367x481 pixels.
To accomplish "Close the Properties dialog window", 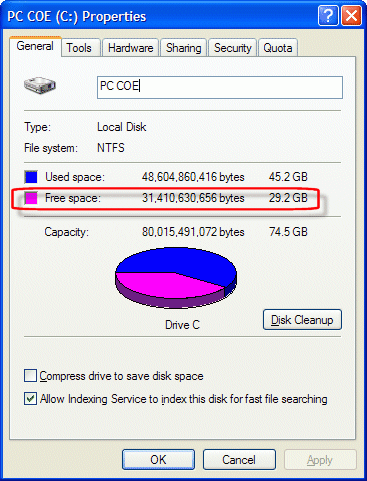I will click(351, 16).
